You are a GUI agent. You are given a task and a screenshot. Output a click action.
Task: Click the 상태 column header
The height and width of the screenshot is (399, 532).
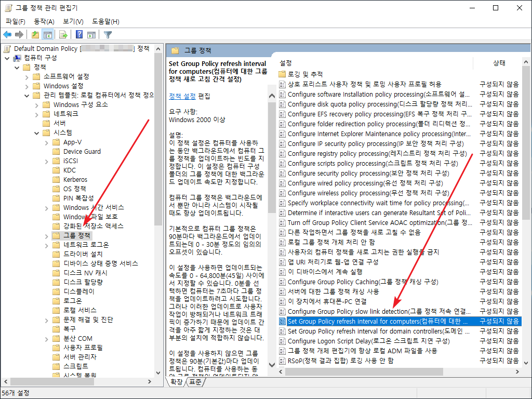(x=499, y=63)
